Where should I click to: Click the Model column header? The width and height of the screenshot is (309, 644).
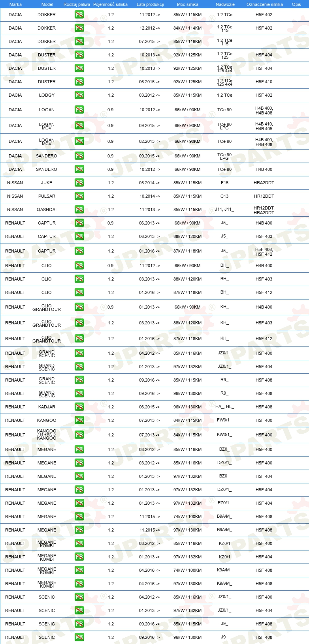coord(47,4)
